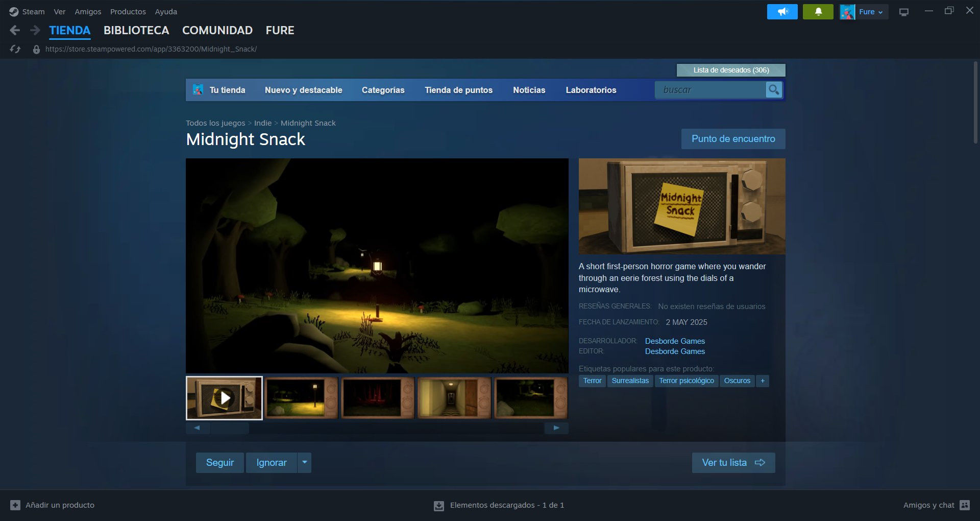
Task: Click the page vertical scrollbar
Action: pos(975,102)
